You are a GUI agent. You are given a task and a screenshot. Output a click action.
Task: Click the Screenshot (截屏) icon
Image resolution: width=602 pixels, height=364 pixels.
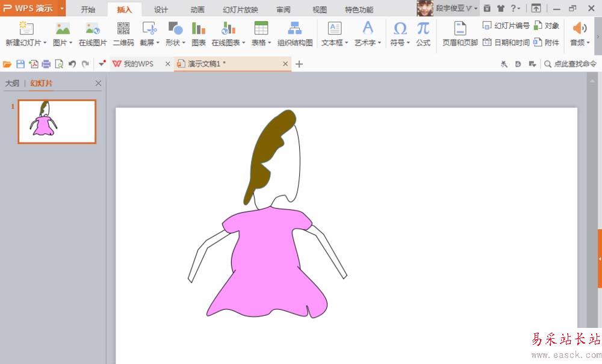point(149,28)
